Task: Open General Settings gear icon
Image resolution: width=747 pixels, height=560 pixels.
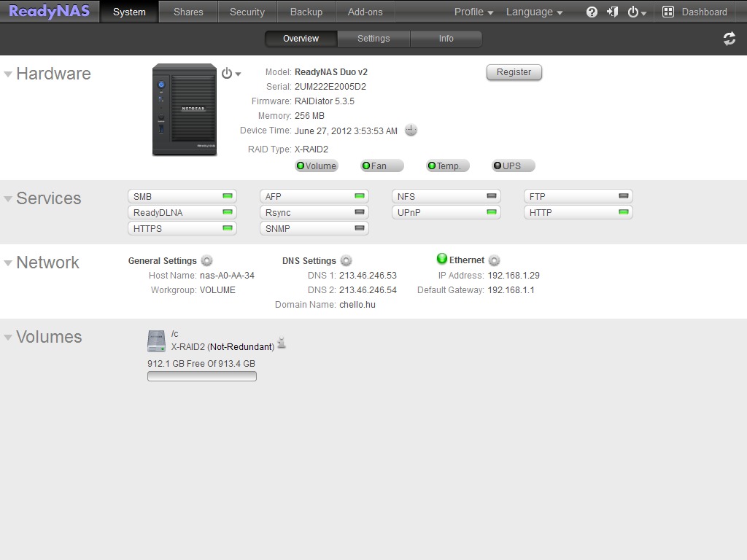Action: pyautogui.click(x=206, y=260)
